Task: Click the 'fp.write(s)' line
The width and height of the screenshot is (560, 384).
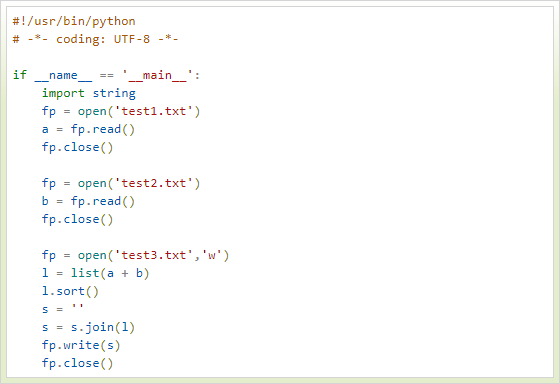Action: 81,345
